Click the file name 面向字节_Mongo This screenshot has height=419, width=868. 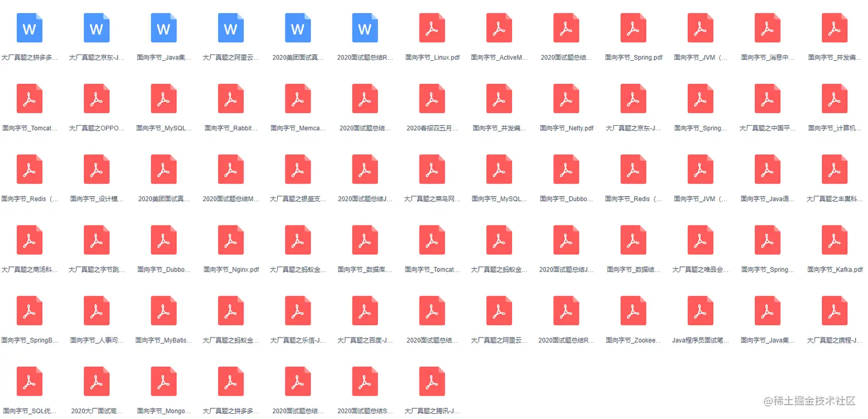tap(164, 411)
